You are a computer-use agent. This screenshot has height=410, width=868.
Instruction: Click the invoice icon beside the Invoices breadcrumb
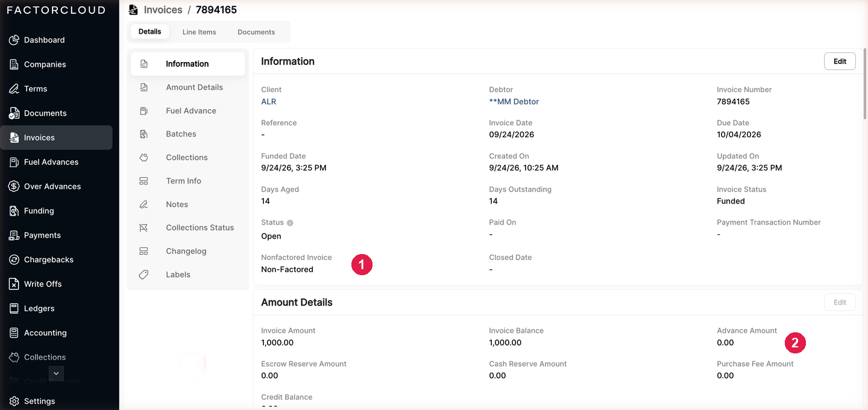(134, 10)
